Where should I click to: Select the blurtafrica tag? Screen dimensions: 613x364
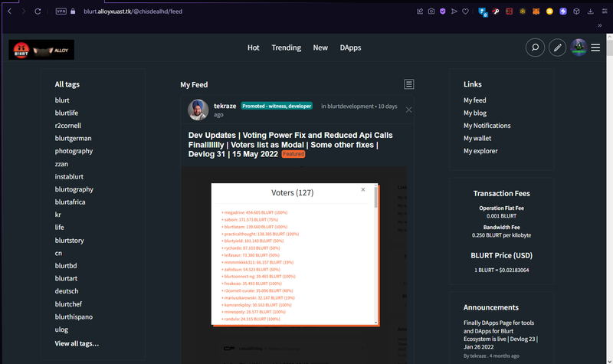point(70,202)
